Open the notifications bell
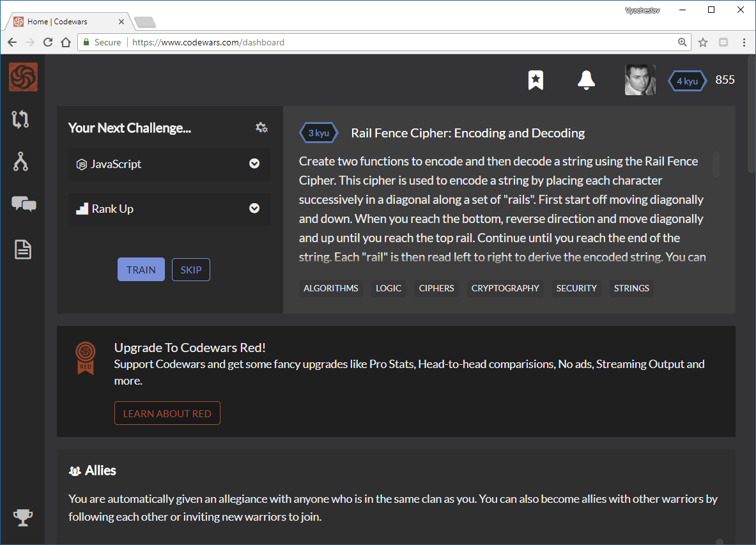756x545 pixels. point(586,80)
